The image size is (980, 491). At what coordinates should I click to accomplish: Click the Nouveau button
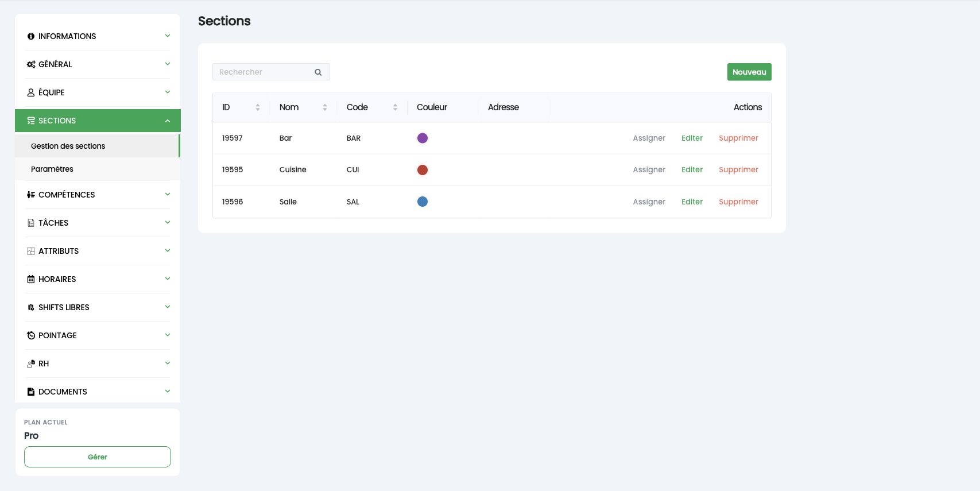click(x=749, y=72)
